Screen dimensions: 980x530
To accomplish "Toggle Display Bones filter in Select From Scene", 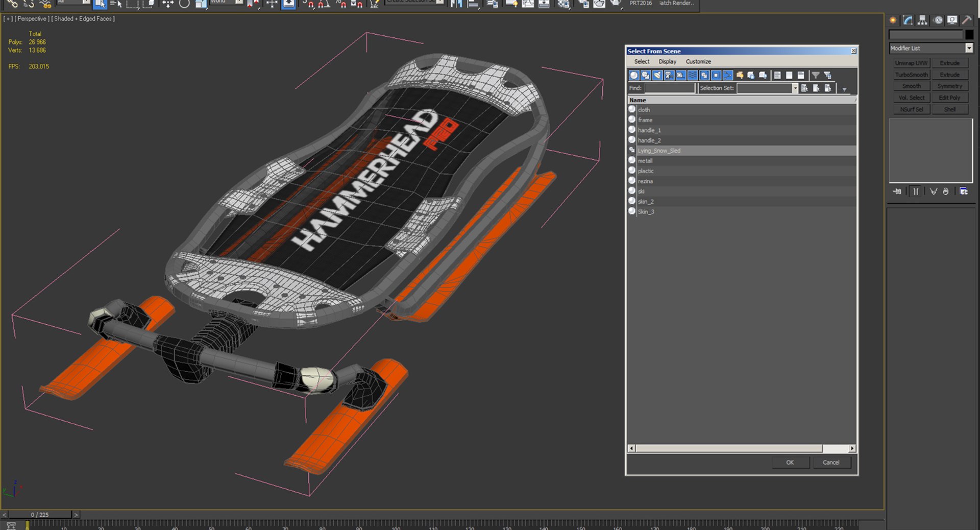I will 728,75.
